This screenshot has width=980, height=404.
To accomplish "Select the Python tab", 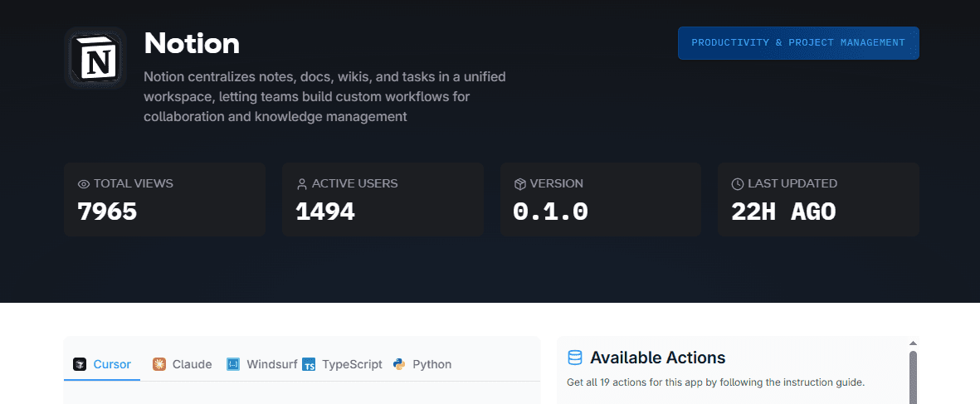I will click(x=422, y=365).
